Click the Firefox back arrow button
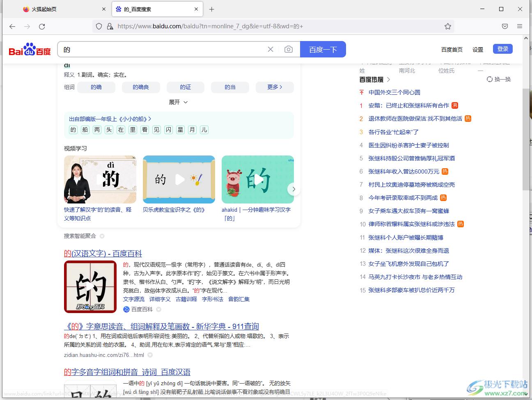 click(x=12, y=26)
